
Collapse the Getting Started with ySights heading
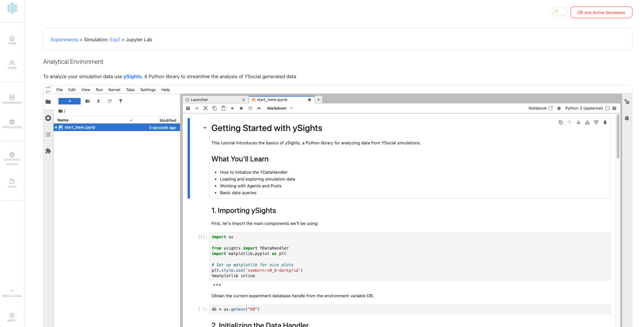(x=205, y=128)
